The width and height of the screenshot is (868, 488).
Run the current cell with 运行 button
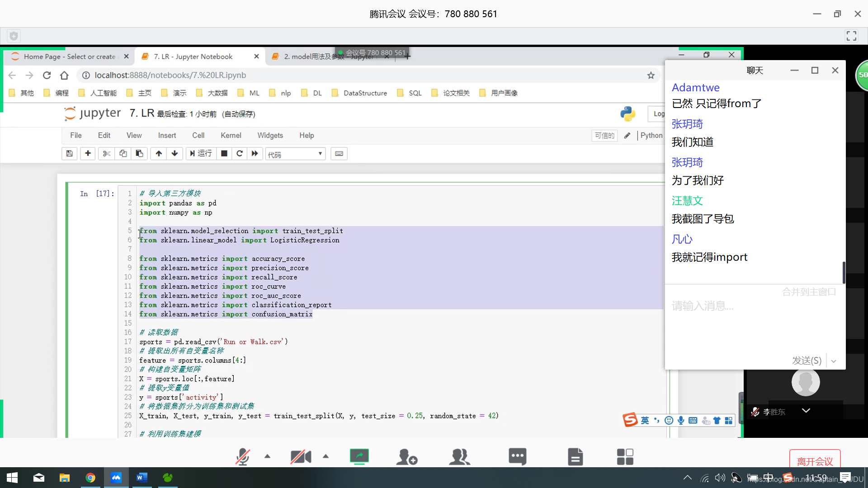[201, 154]
